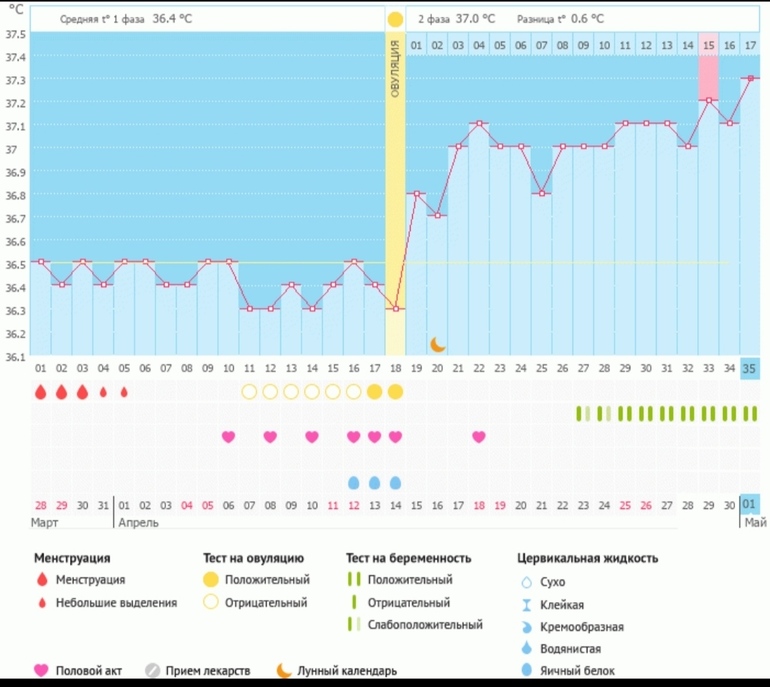
Task: Click the moon icon next to Лунный календарь
Action: tap(284, 670)
